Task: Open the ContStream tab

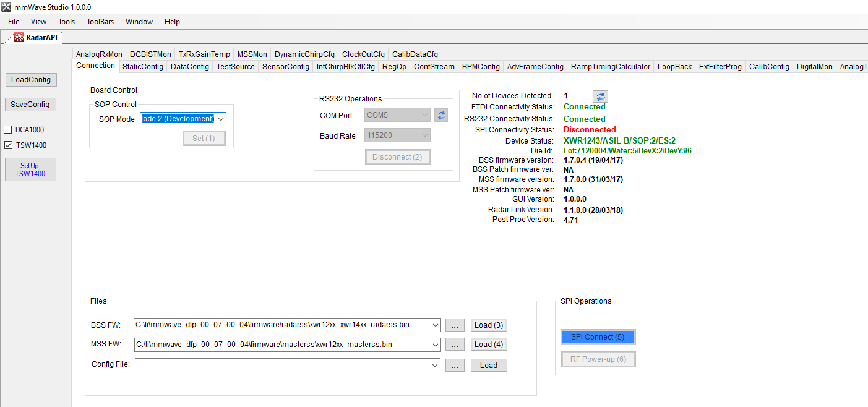Action: pyautogui.click(x=434, y=66)
